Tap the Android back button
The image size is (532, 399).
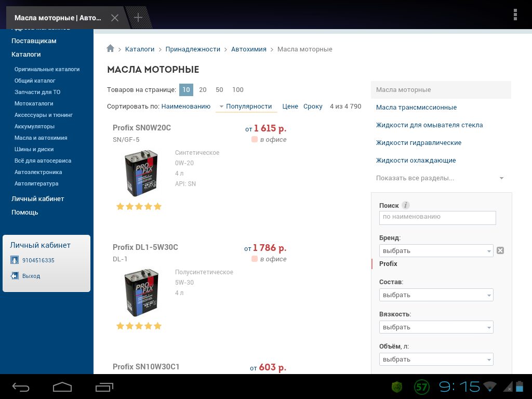pyautogui.click(x=21, y=387)
